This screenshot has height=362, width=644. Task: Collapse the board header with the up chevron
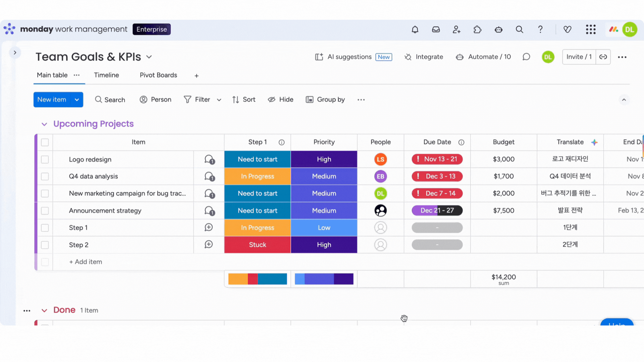[624, 100]
